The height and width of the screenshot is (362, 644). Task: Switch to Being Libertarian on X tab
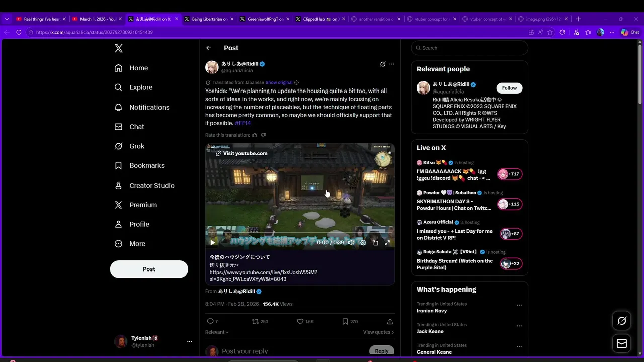point(209,19)
